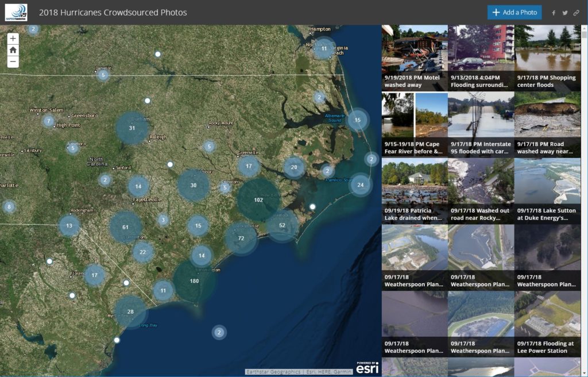Expand the 30 photo cluster marker
Viewport: 588px width, 377px height.
(x=194, y=185)
